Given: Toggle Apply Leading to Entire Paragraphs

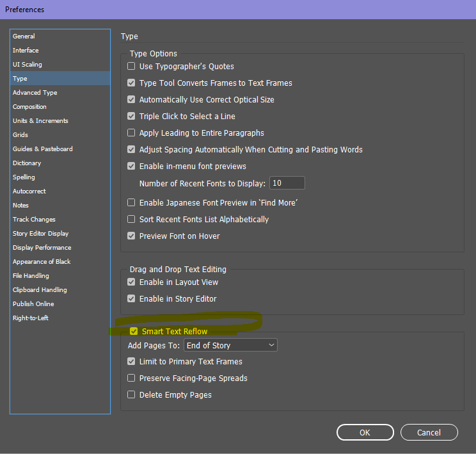Looking at the screenshot, I should 131,133.
